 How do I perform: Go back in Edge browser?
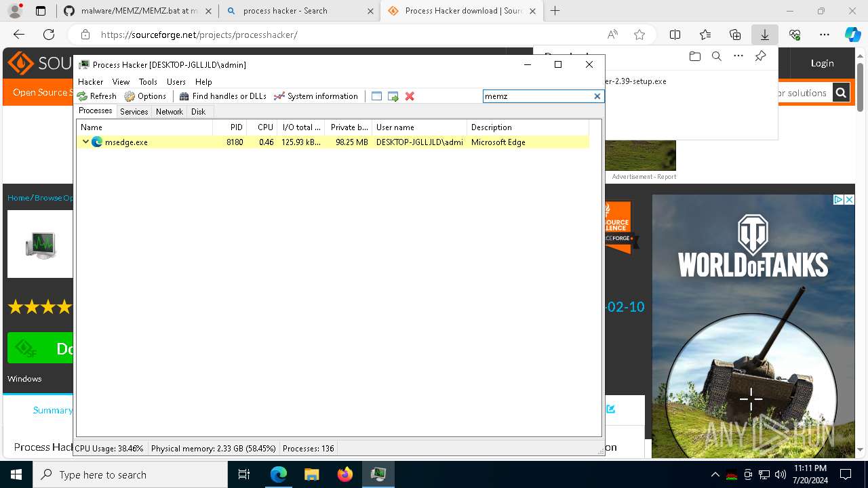click(x=19, y=35)
